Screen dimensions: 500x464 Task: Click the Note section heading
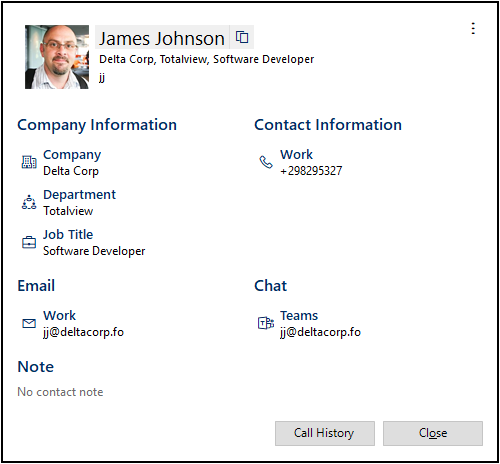pyautogui.click(x=36, y=367)
